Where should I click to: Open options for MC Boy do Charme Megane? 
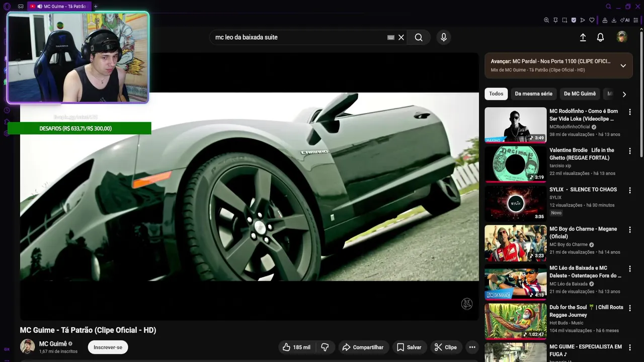coord(629,229)
